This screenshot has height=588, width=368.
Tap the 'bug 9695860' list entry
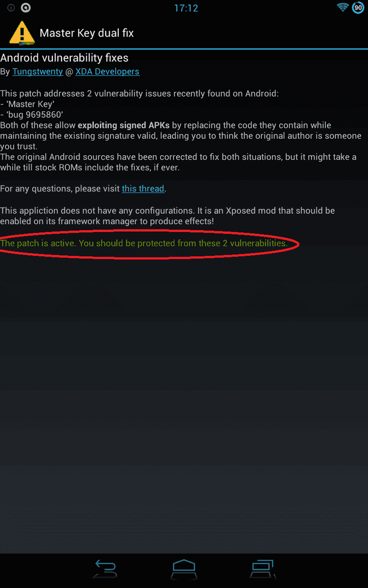(x=32, y=114)
